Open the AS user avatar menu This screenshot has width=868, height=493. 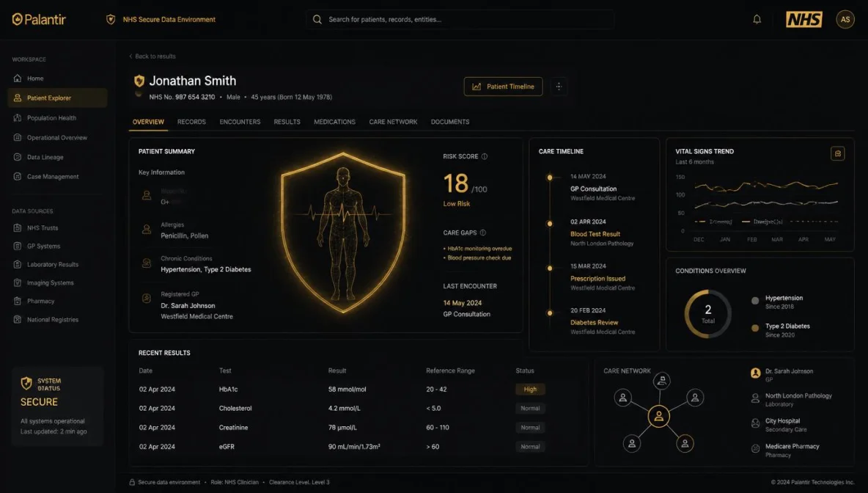pyautogui.click(x=845, y=19)
